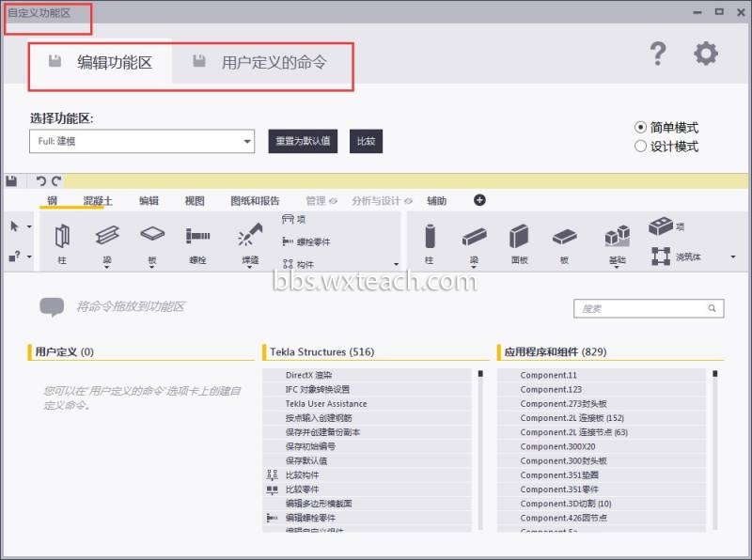Click the 比较 button
Screen dimensions: 752x560
click(366, 141)
